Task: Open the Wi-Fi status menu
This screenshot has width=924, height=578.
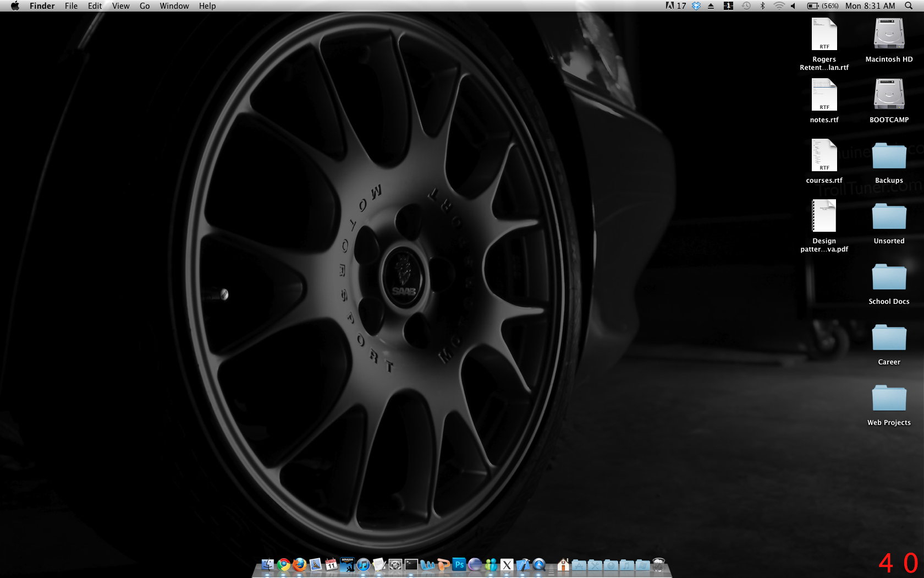Action: (x=779, y=6)
